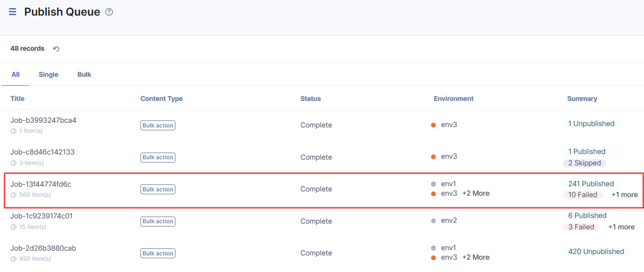Click the Status column header
Screen dimensions: 644x272
[310, 99]
